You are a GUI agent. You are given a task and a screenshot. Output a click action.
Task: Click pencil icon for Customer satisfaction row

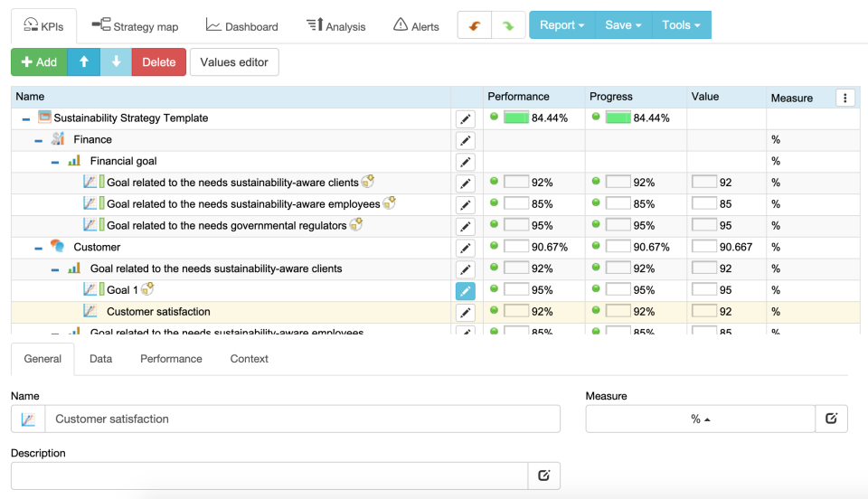[466, 313]
